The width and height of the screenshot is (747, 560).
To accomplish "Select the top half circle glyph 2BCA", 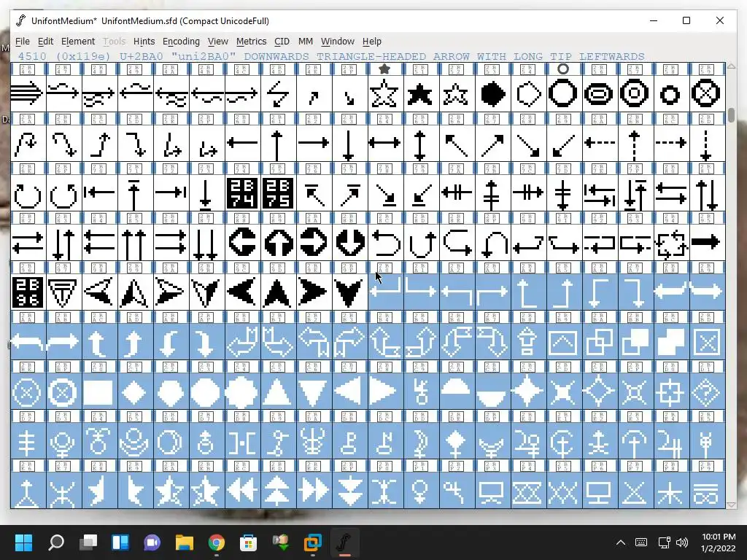I will click(x=457, y=392).
